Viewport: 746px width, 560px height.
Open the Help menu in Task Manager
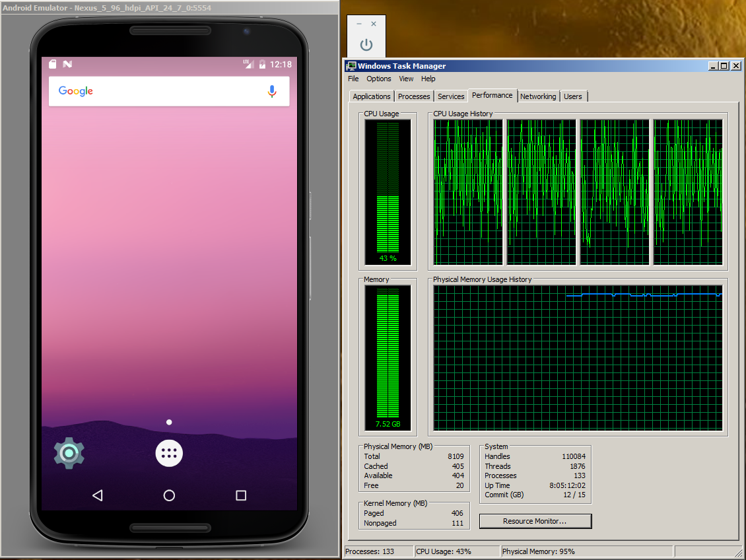point(428,79)
